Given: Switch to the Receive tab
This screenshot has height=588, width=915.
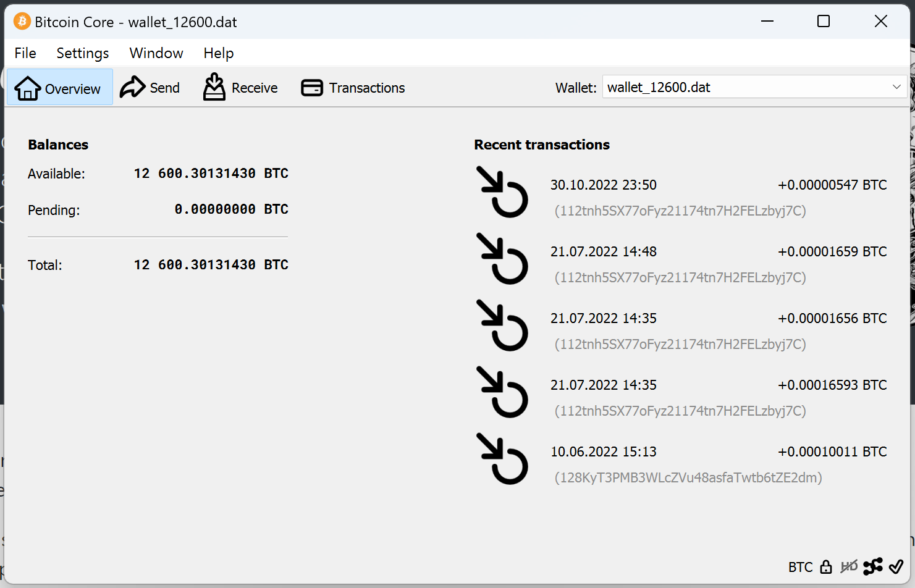Looking at the screenshot, I should pos(240,88).
